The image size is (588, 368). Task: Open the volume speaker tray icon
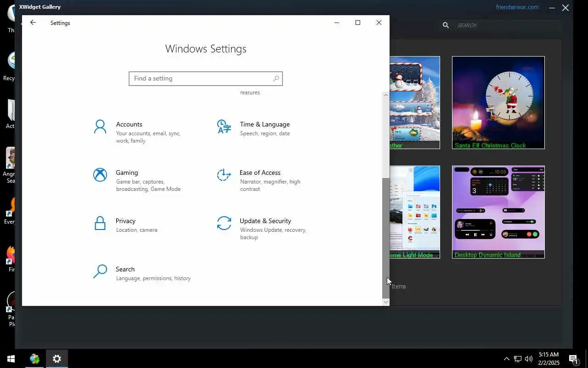coord(529,359)
